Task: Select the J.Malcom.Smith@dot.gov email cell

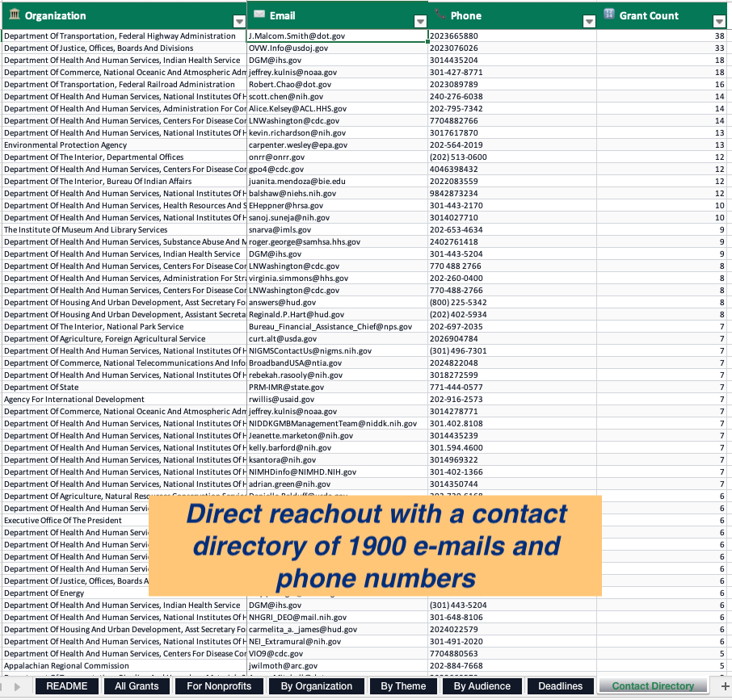Action: (337, 36)
